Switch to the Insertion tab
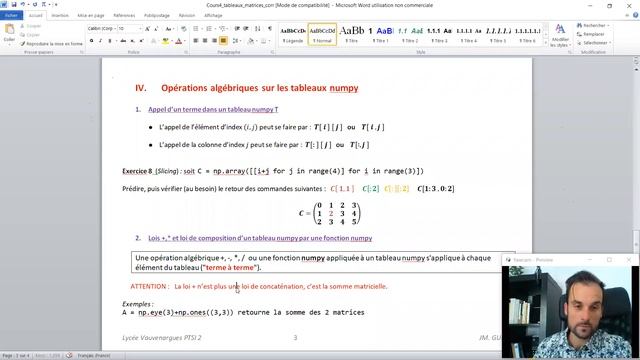 point(60,15)
